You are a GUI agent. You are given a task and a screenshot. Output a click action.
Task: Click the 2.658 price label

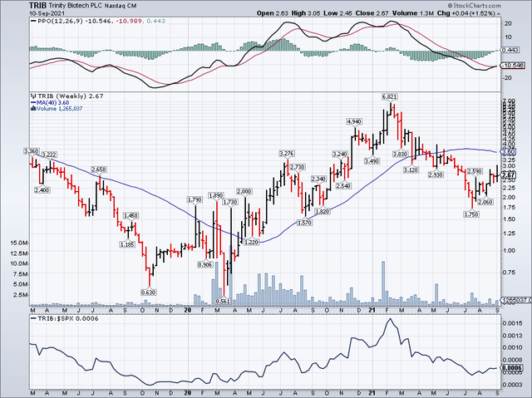[x=99, y=170]
